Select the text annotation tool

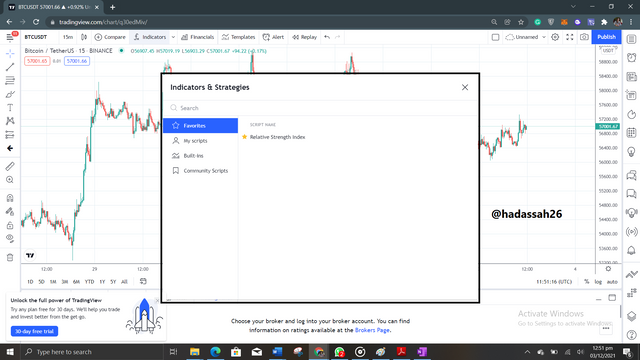coord(10,108)
